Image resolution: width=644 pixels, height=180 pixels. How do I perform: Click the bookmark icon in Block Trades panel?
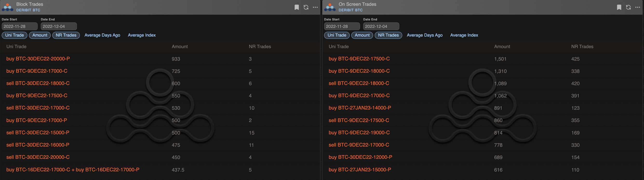click(x=296, y=7)
